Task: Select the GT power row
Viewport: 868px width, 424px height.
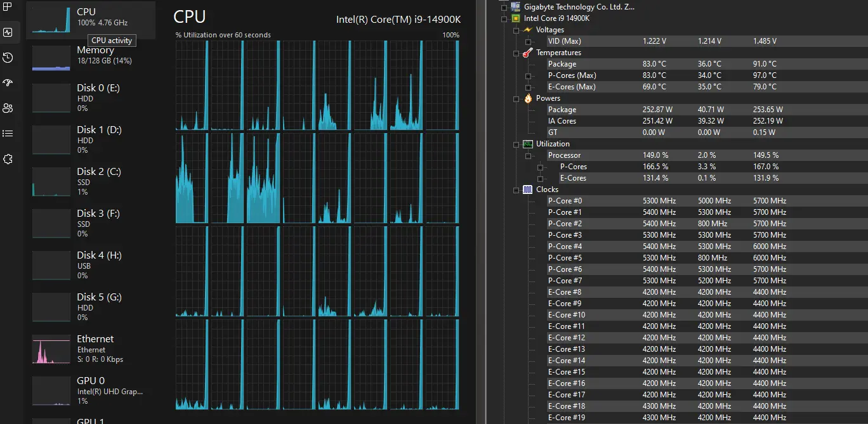Action: coord(707,132)
